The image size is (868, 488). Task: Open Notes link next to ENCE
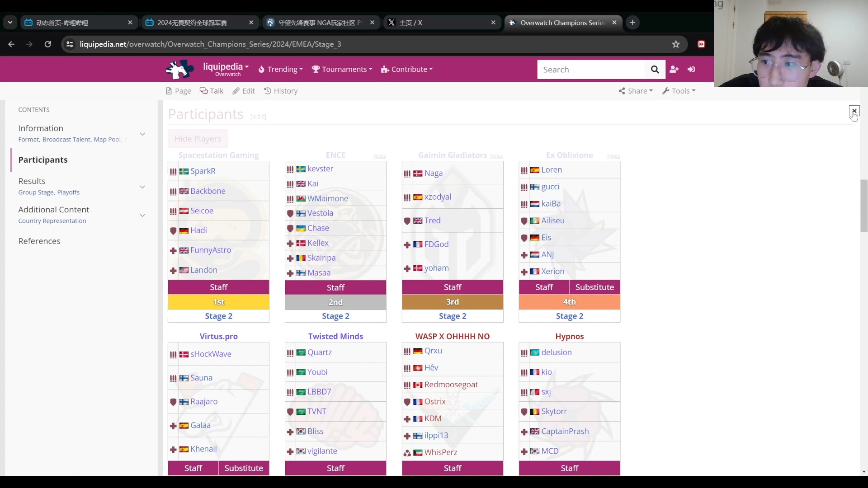tap(379, 156)
